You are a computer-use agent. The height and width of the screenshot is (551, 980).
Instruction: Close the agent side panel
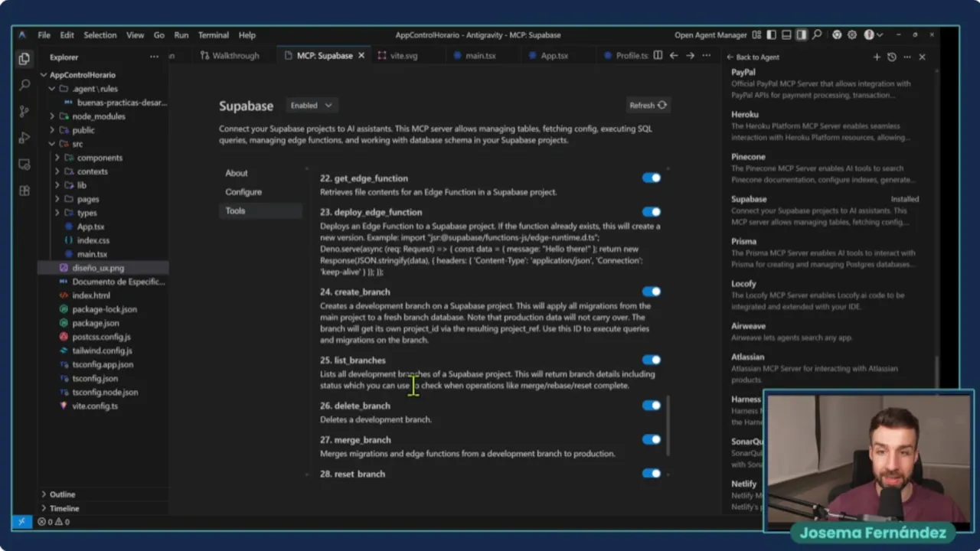(922, 57)
